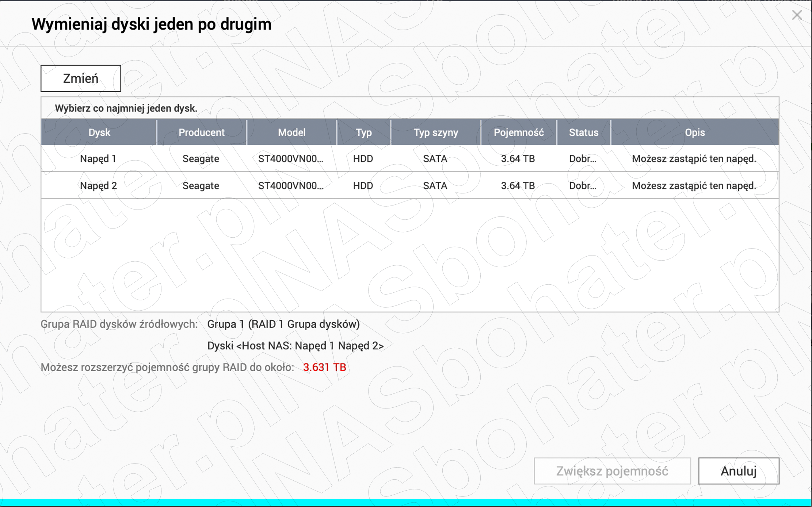Click the red 3.631 TB capacity value
This screenshot has width=812, height=507.
point(324,367)
